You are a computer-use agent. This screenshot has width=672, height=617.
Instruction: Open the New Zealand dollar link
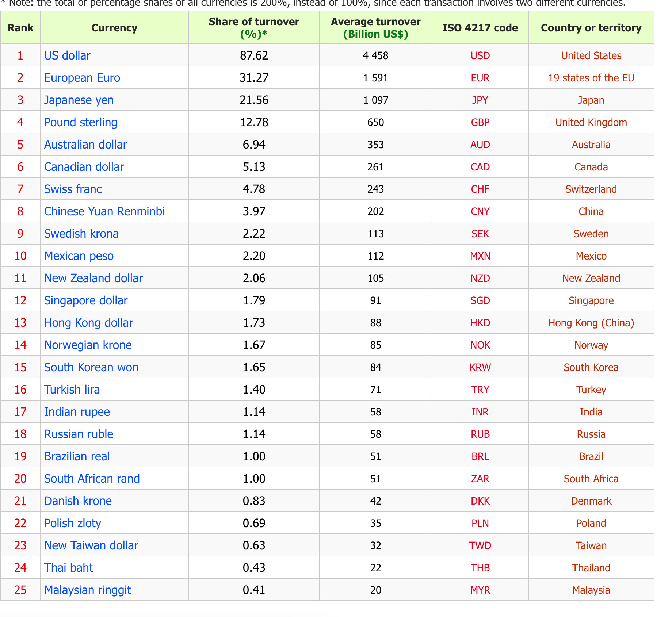click(x=93, y=278)
